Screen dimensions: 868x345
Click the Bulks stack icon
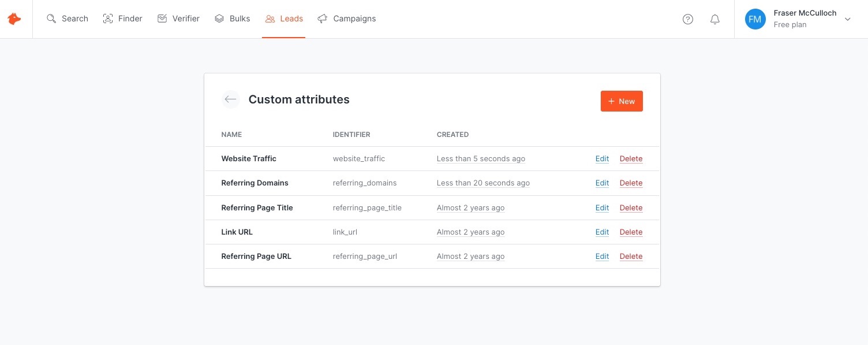(219, 18)
